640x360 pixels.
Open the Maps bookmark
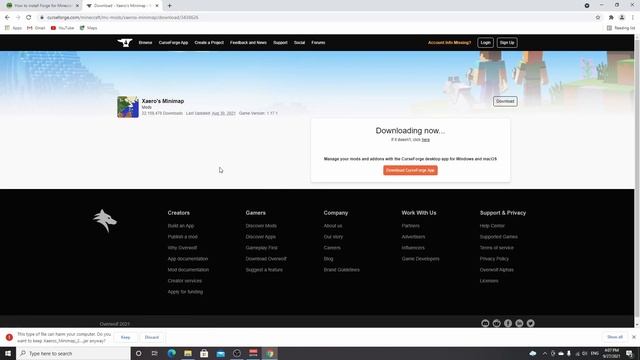click(89, 28)
